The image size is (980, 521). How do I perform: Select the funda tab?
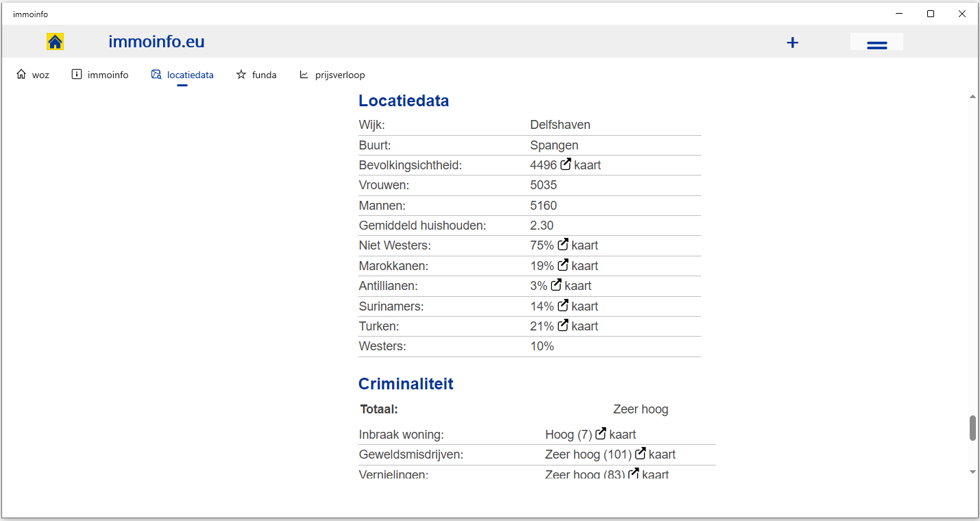256,75
